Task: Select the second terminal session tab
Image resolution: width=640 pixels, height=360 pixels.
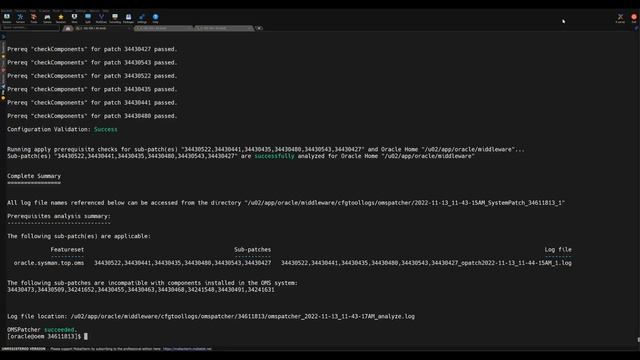Action: coord(164,28)
